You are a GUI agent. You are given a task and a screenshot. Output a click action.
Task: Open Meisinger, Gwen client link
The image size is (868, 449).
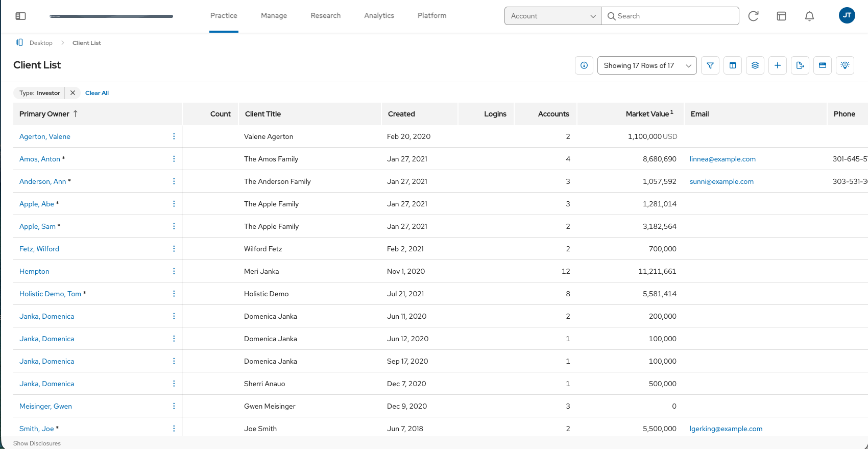[45, 406]
